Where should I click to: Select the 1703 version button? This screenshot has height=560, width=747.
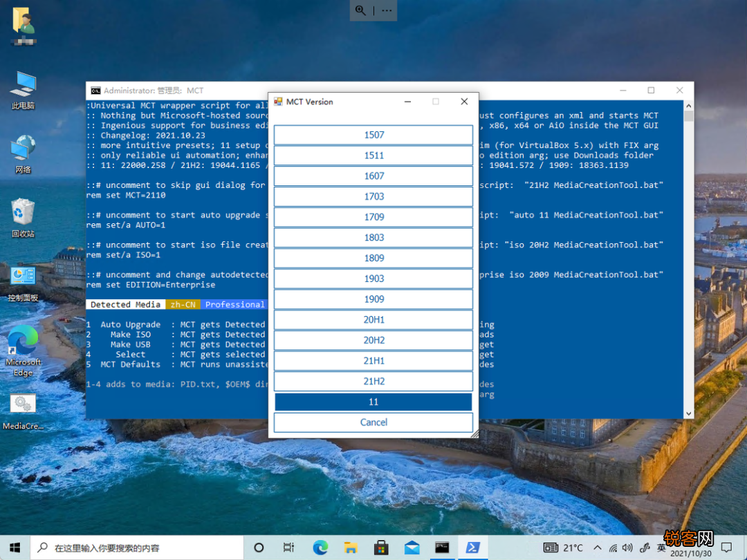pos(373,196)
